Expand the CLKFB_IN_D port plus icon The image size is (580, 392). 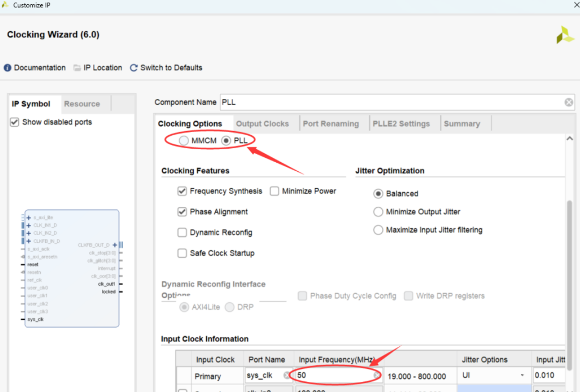28,241
